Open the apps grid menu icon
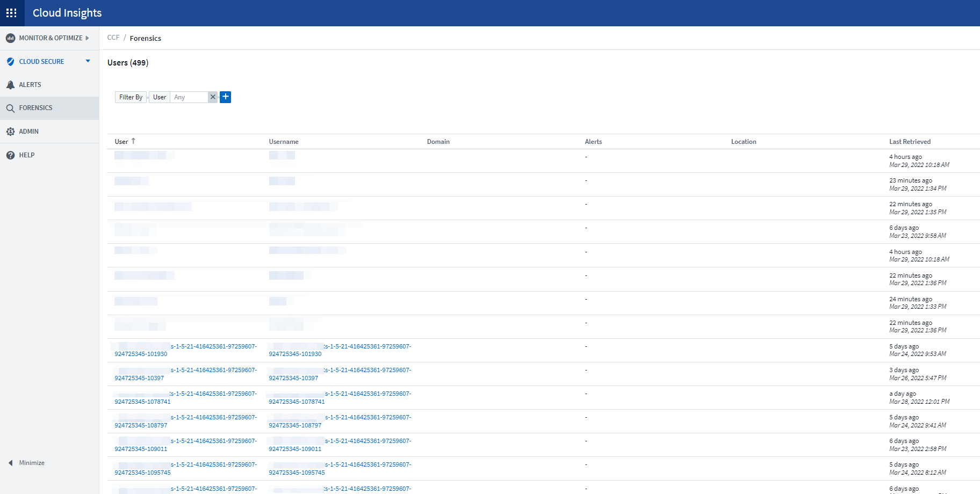 (11, 13)
